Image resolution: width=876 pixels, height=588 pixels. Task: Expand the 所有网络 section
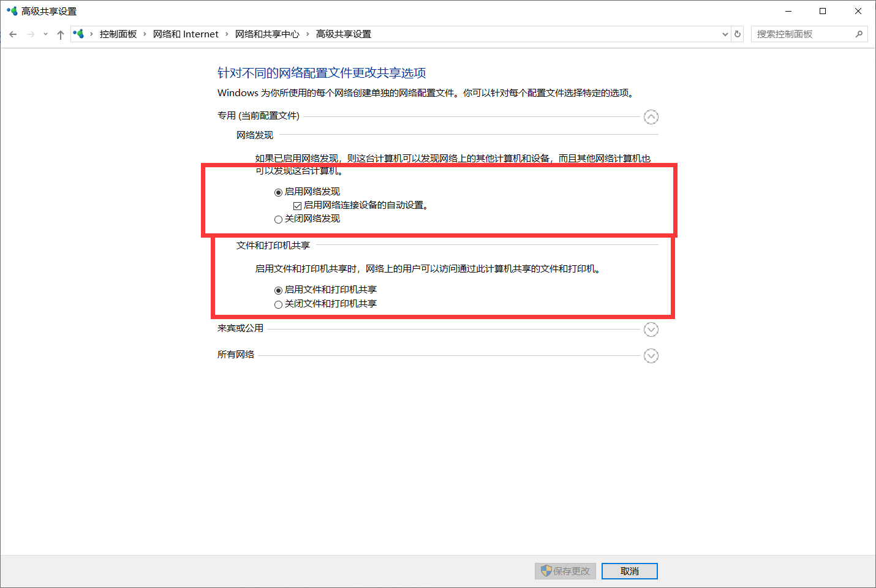click(x=651, y=356)
